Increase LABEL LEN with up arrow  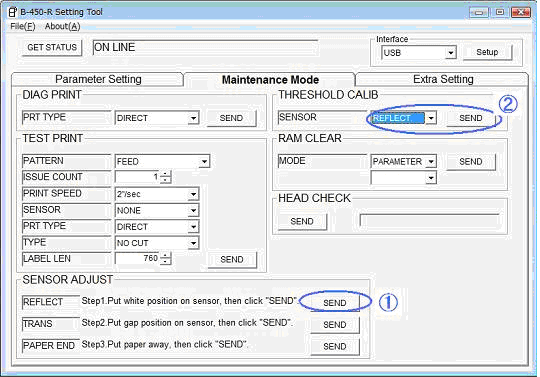pyautogui.click(x=166, y=255)
